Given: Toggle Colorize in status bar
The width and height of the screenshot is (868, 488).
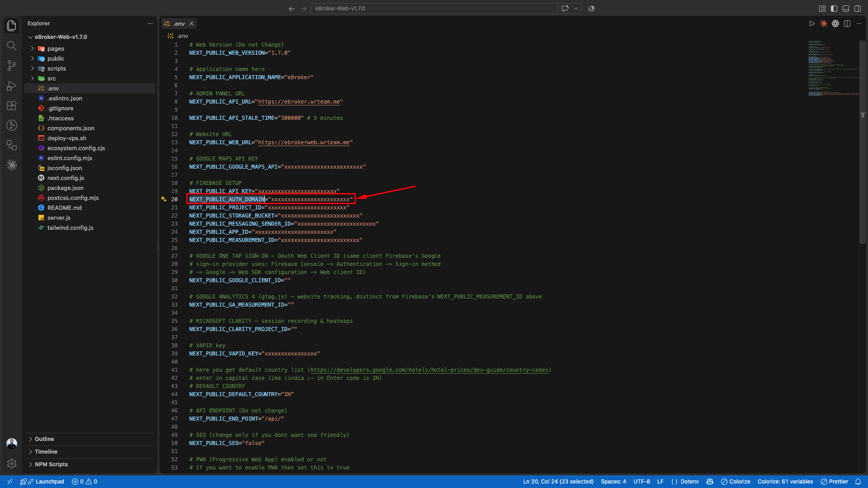Looking at the screenshot, I should 735,482.
